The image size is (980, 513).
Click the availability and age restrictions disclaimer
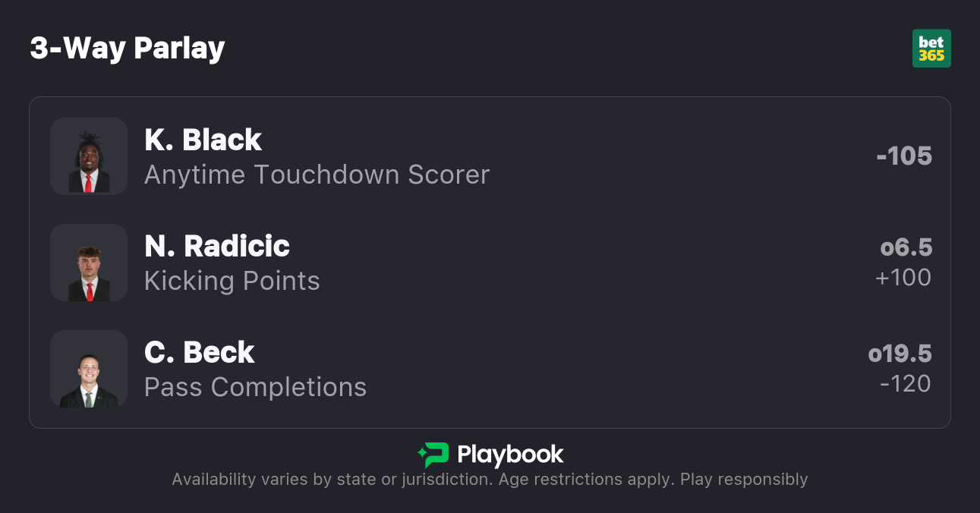coord(422,480)
